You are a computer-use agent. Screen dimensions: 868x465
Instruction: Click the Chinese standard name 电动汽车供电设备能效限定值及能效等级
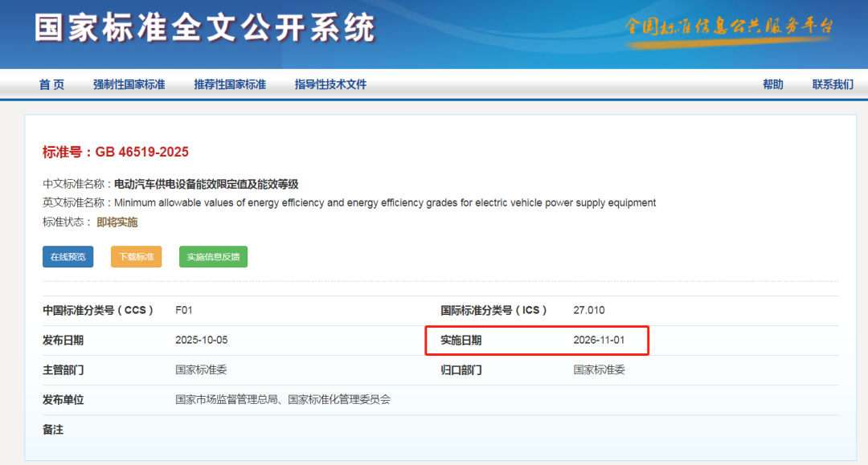tap(206, 184)
